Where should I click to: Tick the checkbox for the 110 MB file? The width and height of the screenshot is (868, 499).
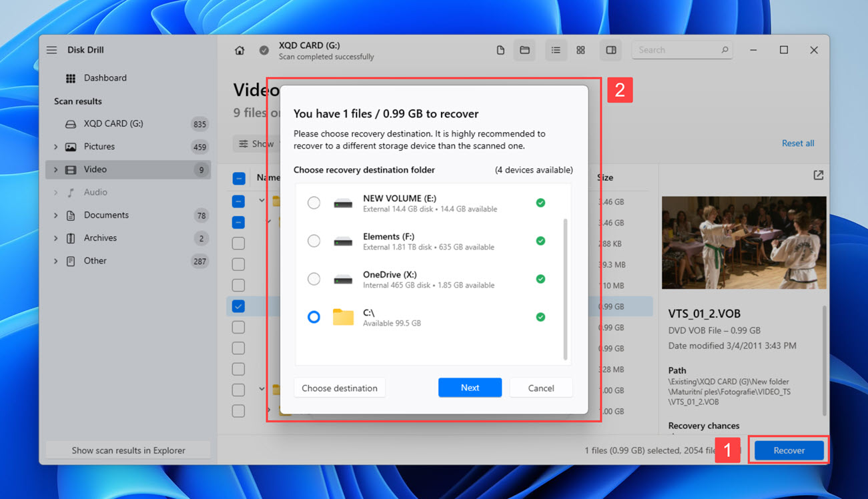click(238, 286)
